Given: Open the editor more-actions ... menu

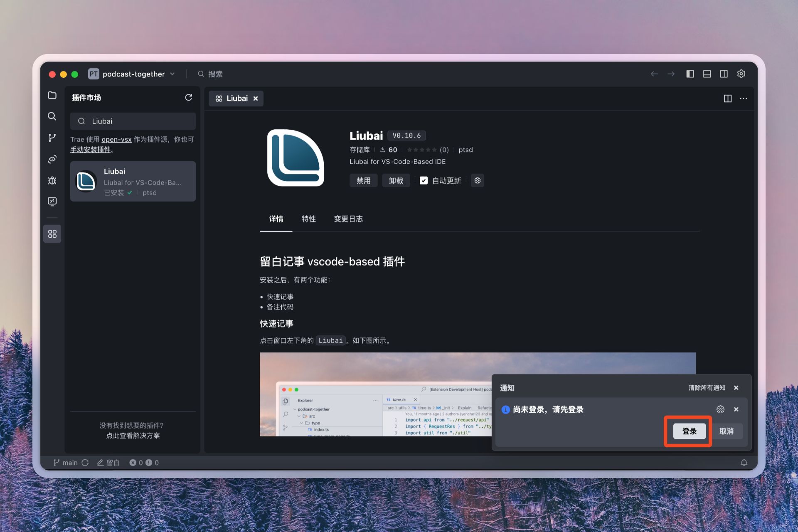Looking at the screenshot, I should (744, 99).
